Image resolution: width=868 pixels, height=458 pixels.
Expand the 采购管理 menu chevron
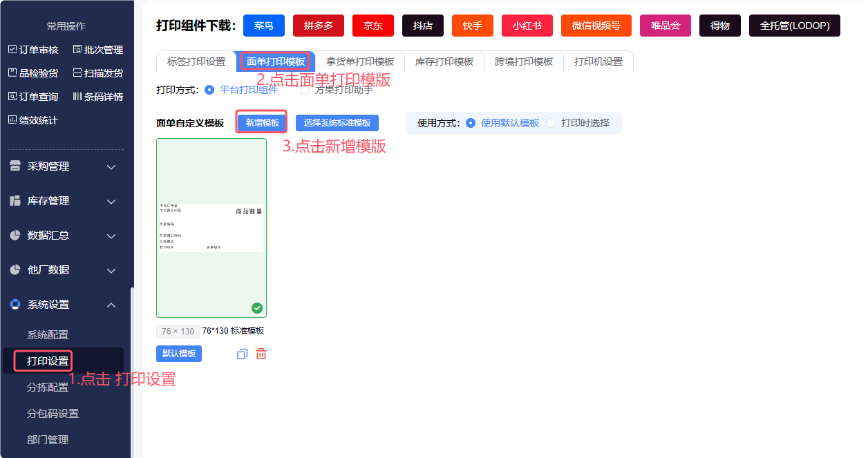tap(111, 167)
